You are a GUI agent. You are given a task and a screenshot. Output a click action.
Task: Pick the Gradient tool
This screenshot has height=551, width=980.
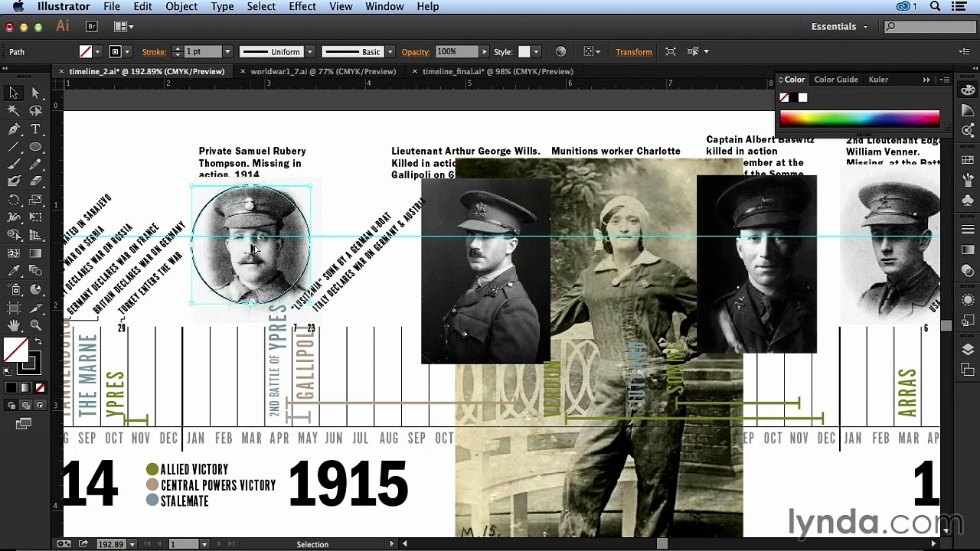[35, 253]
